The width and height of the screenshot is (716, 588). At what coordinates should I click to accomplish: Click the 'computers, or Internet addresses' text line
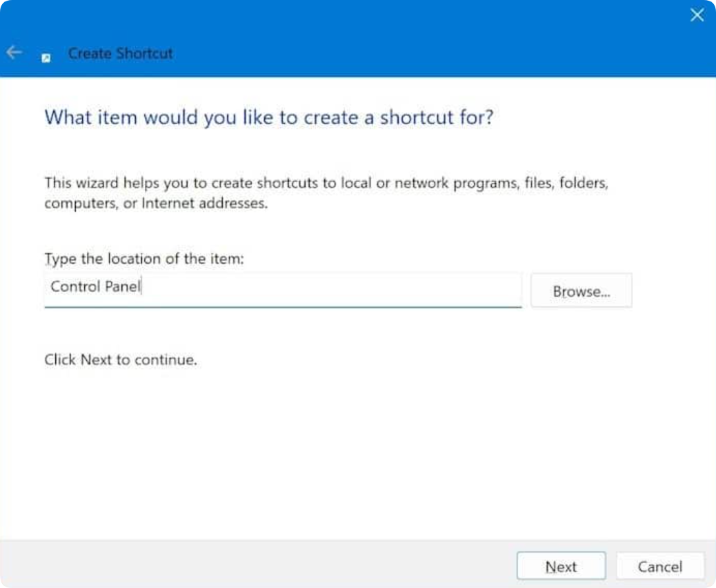155,204
